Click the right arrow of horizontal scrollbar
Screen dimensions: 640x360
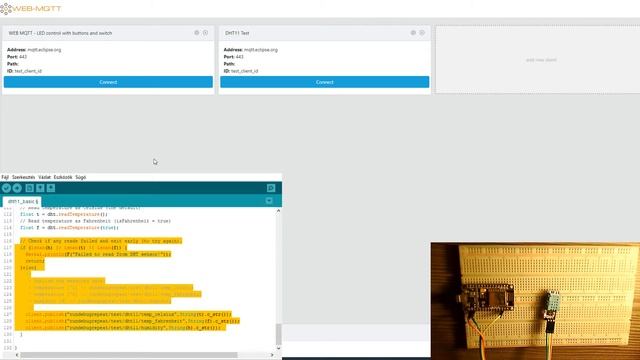pos(272,355)
